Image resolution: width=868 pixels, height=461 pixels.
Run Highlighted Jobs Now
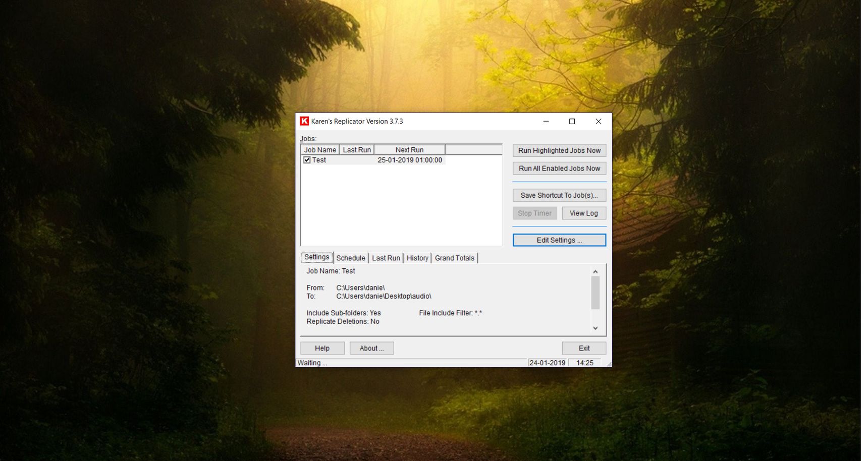point(559,150)
